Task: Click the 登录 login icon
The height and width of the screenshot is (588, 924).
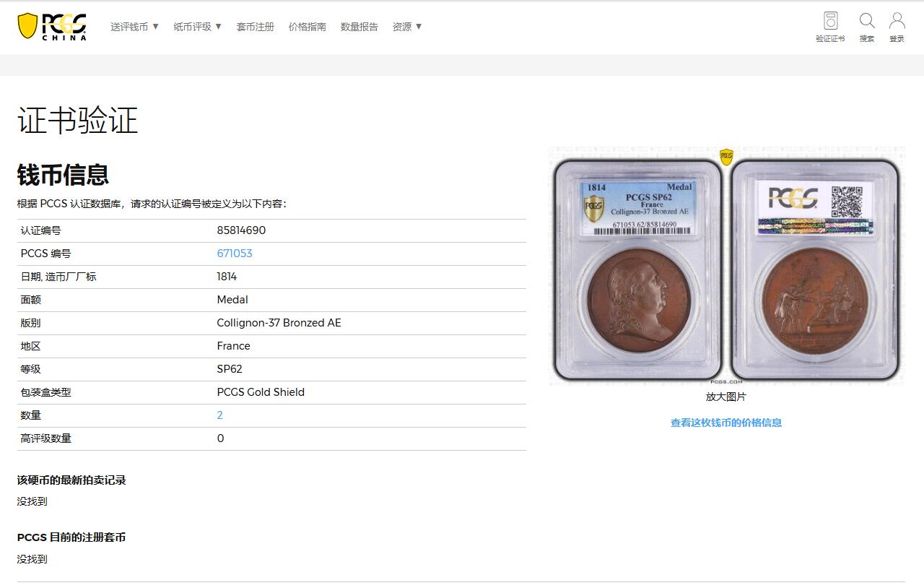Action: (x=897, y=27)
